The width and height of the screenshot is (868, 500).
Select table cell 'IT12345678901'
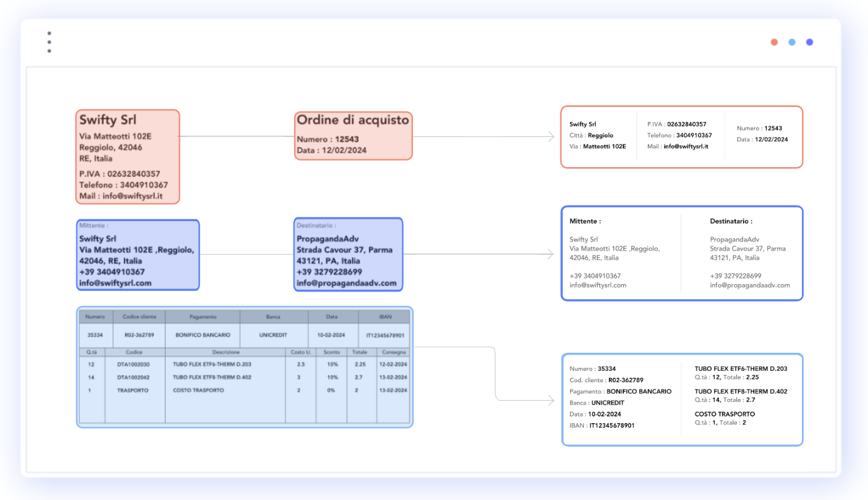(x=385, y=335)
